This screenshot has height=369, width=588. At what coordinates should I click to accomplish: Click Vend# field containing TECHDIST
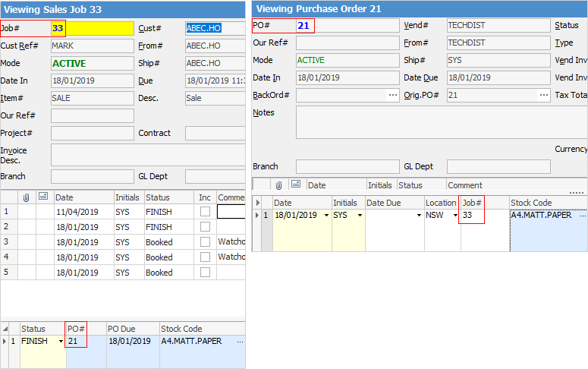coord(498,26)
